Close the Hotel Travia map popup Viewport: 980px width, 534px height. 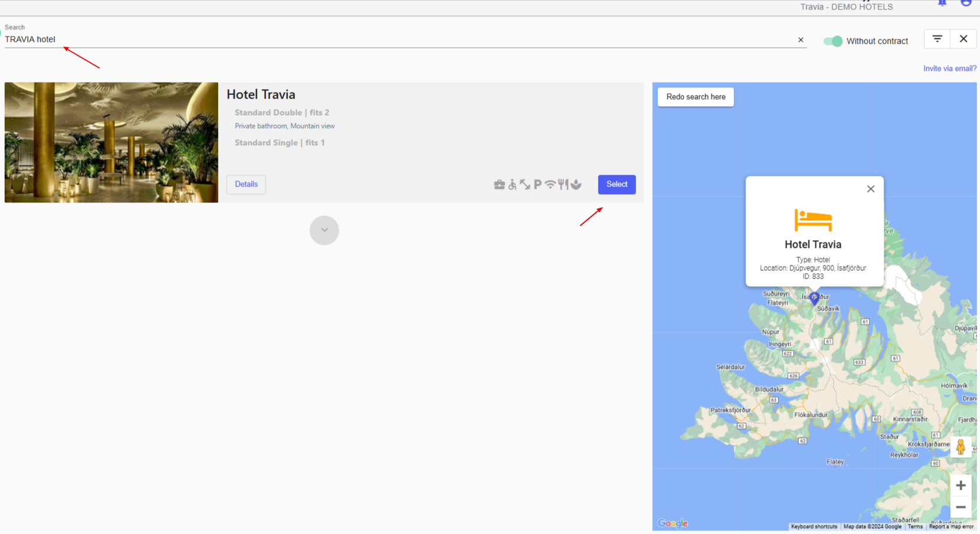(870, 189)
